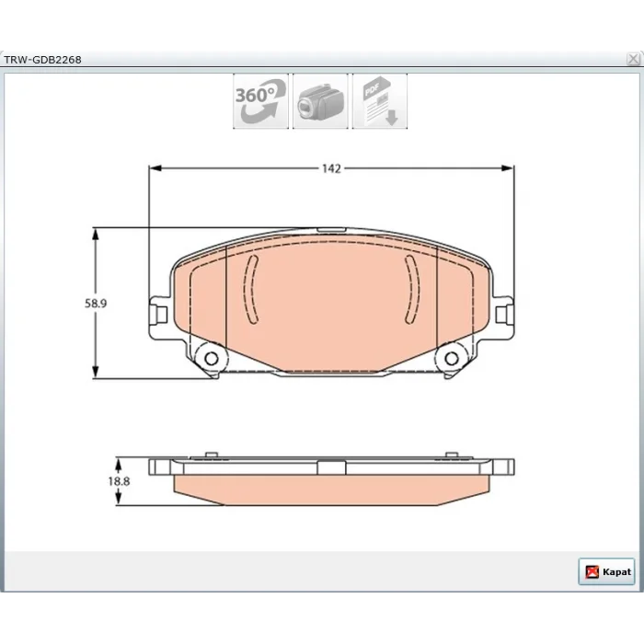Image resolution: width=644 pixels, height=644 pixels.
Task: Click the Kapat button
Action: coord(607,571)
